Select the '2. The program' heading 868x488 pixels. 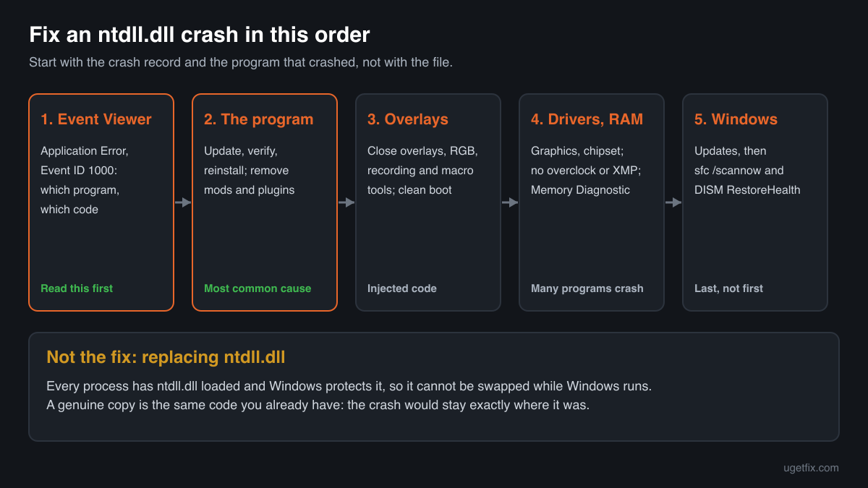click(259, 119)
